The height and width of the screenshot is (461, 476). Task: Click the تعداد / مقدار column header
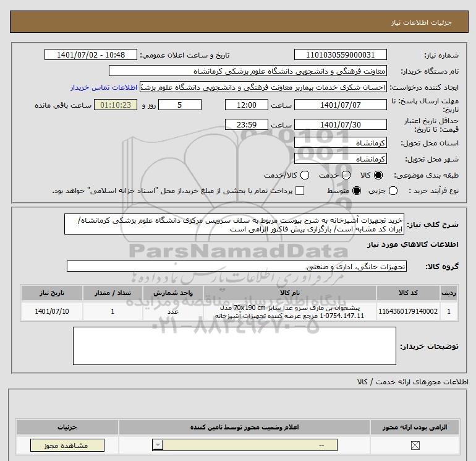(113, 293)
